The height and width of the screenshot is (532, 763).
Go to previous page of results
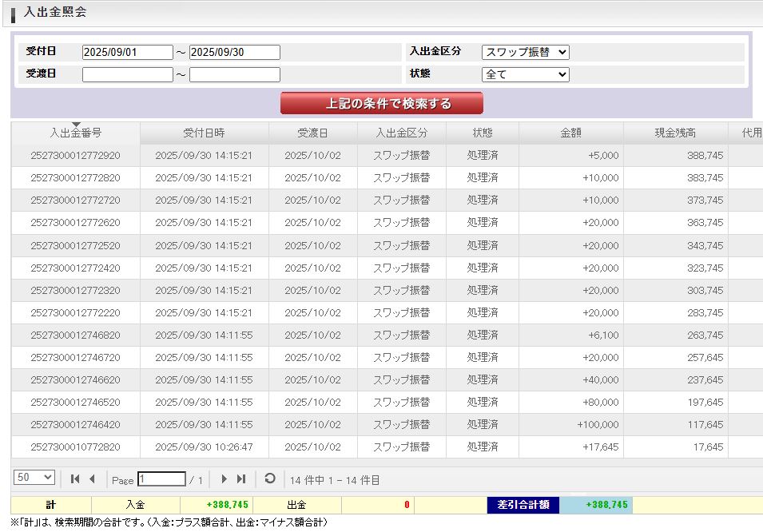point(92,479)
